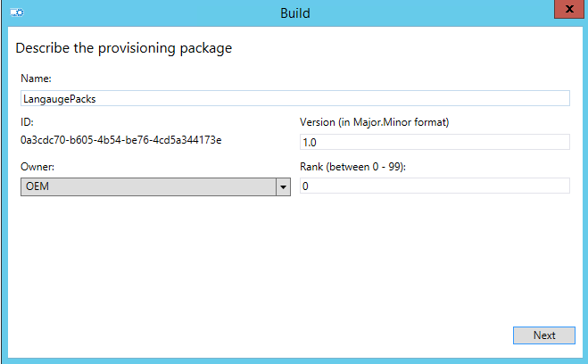Open the Owner combo box
This screenshot has height=364, width=588.
(x=147, y=186)
